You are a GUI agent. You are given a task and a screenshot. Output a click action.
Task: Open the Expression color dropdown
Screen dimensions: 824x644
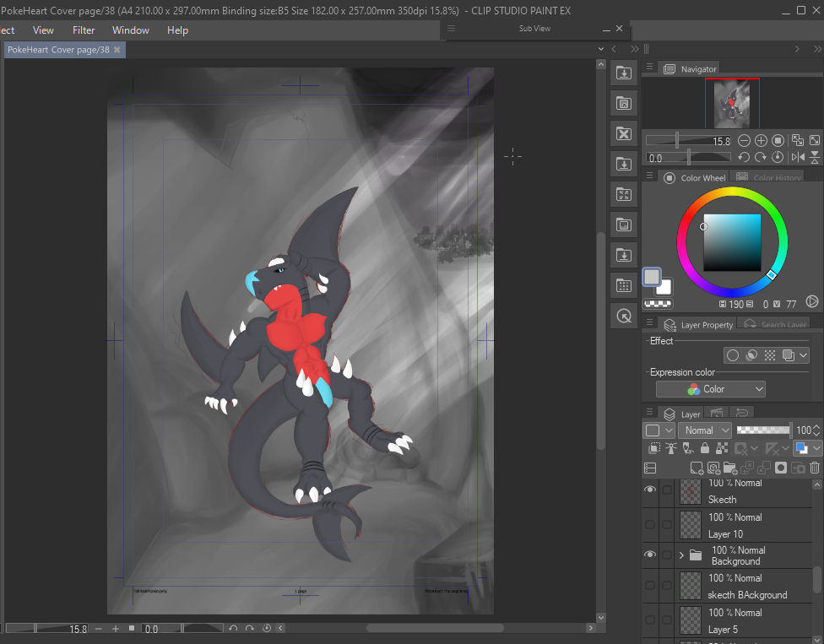click(x=711, y=389)
